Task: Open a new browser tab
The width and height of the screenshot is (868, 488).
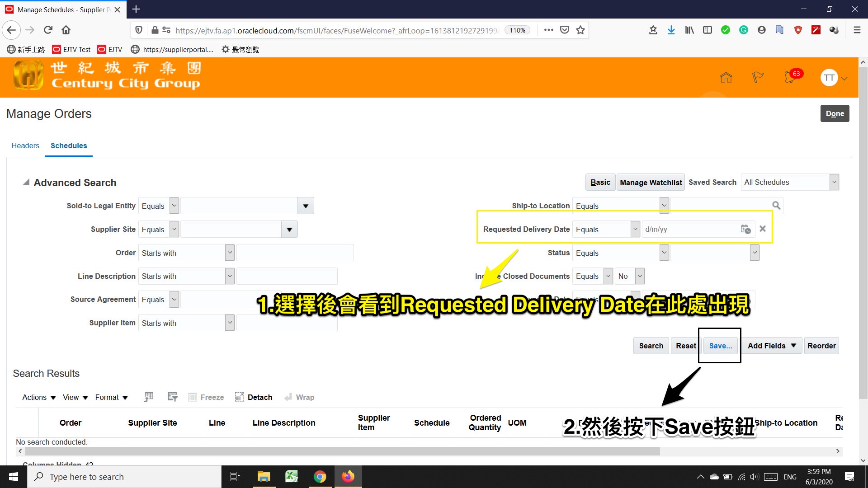Action: 136,9
